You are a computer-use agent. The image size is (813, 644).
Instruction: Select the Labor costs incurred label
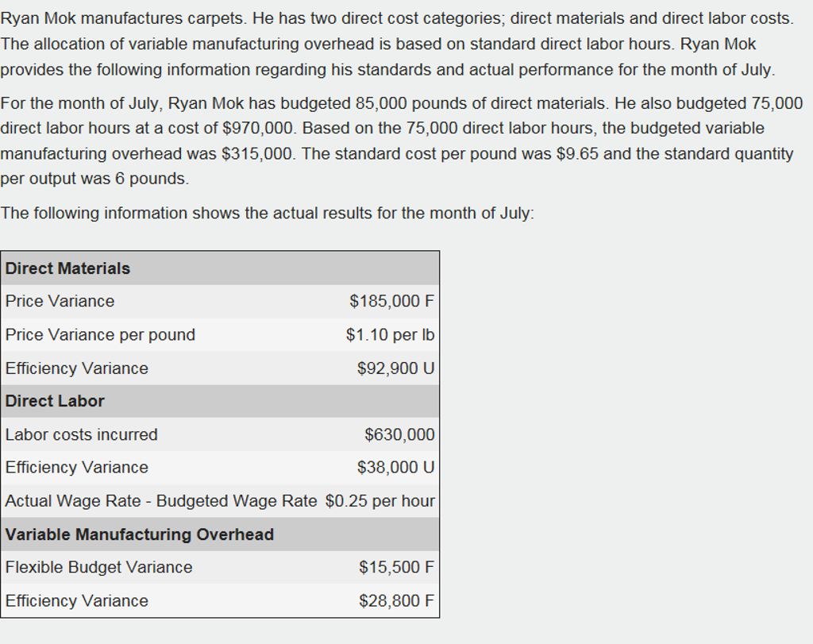click(x=82, y=435)
